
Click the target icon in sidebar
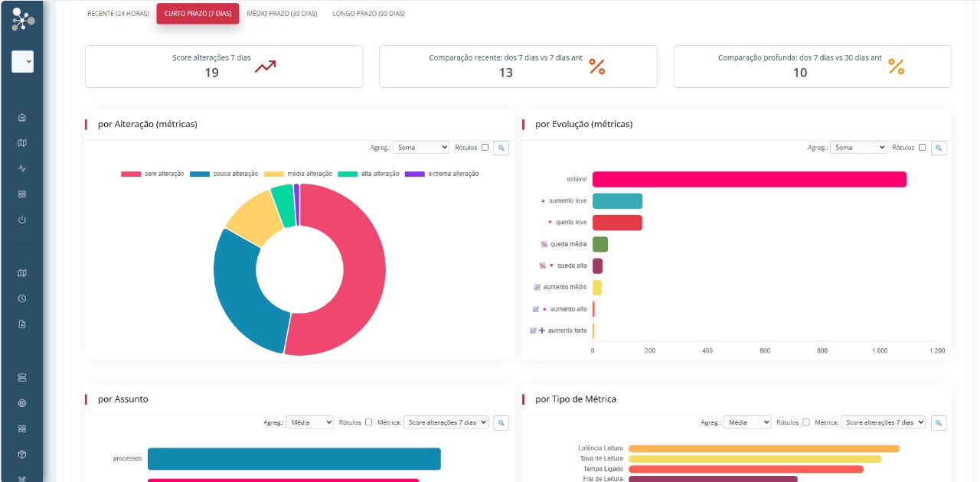click(22, 402)
